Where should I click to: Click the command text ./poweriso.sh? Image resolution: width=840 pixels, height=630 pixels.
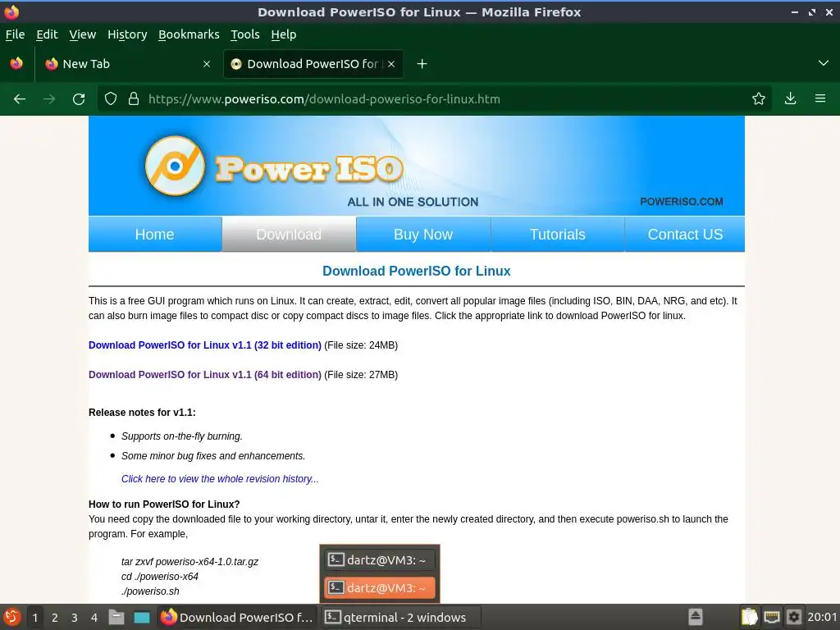[x=150, y=591]
